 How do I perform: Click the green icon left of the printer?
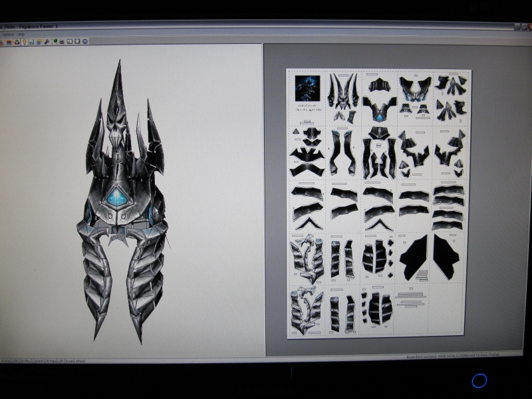55,42
